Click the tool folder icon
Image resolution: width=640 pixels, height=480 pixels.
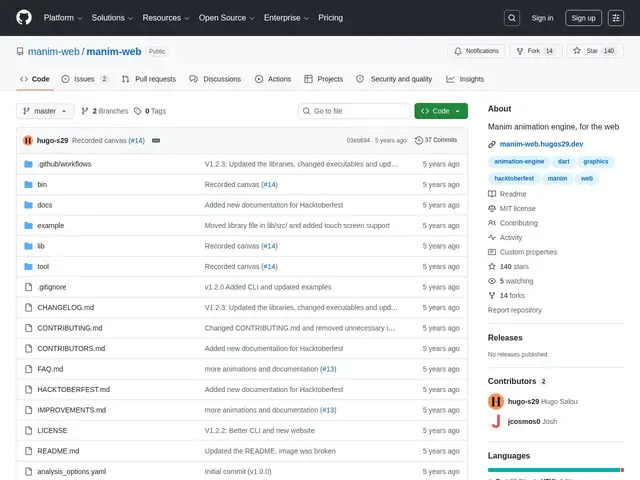tap(28, 267)
